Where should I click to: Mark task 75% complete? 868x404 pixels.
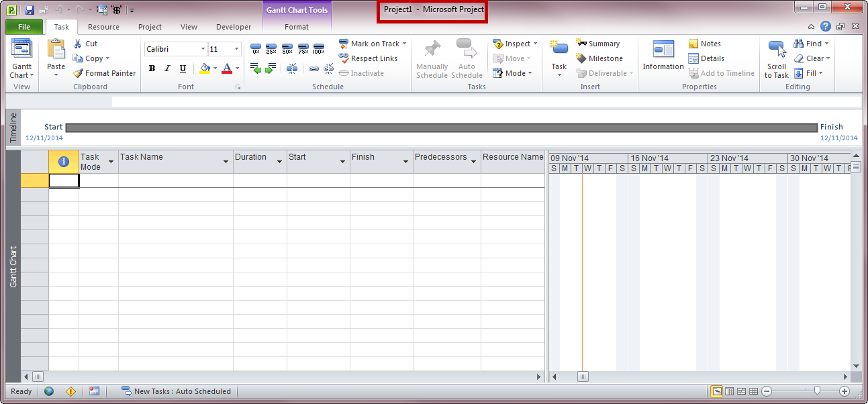pyautogui.click(x=303, y=48)
